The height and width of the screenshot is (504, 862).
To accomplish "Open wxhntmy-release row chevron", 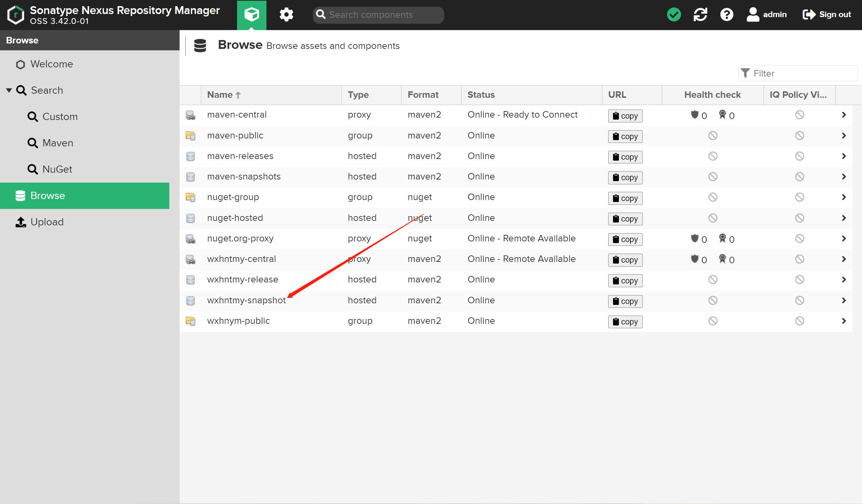I will point(844,280).
